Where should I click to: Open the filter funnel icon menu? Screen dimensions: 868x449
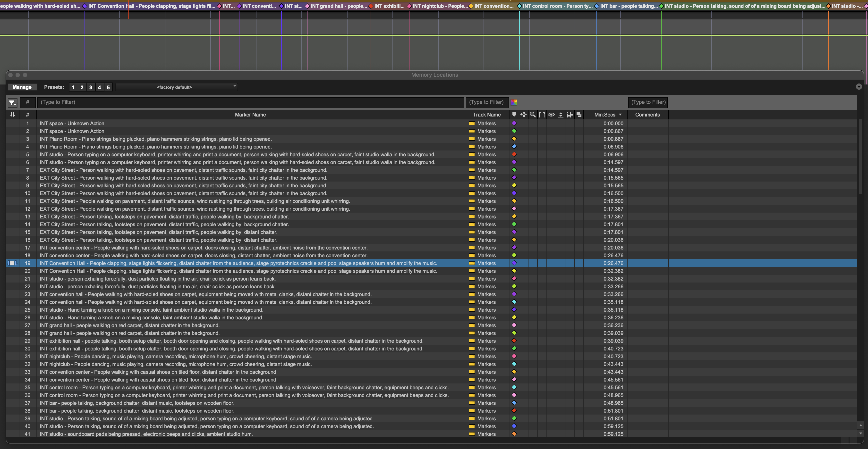pos(12,102)
